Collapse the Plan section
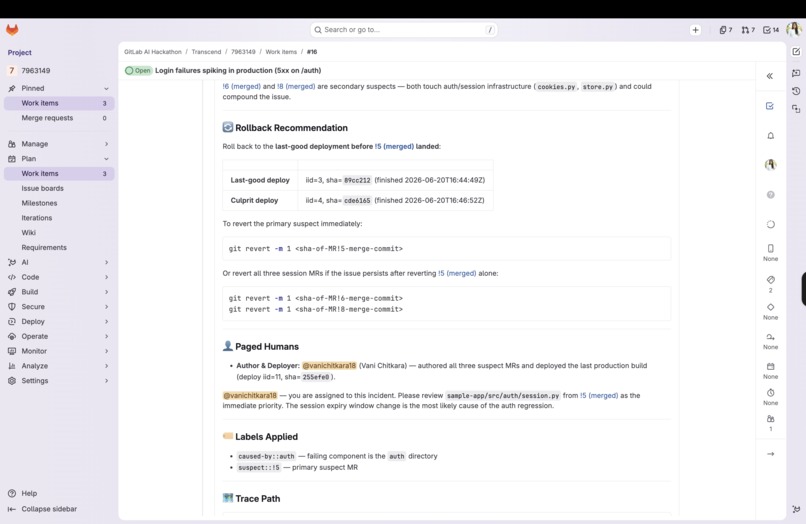Screen dimensions: 806x524 tap(59, 159)
